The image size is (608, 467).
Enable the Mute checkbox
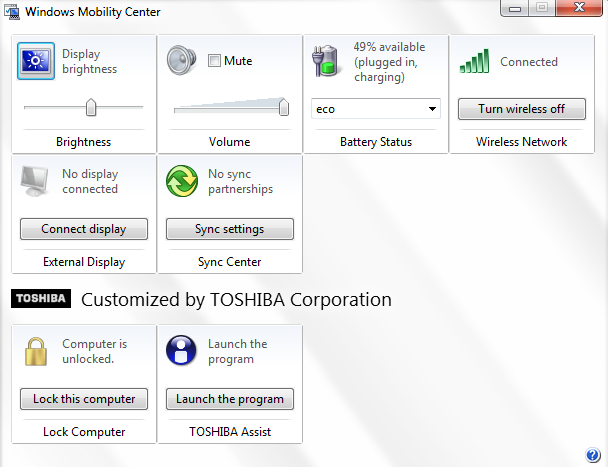(x=214, y=61)
